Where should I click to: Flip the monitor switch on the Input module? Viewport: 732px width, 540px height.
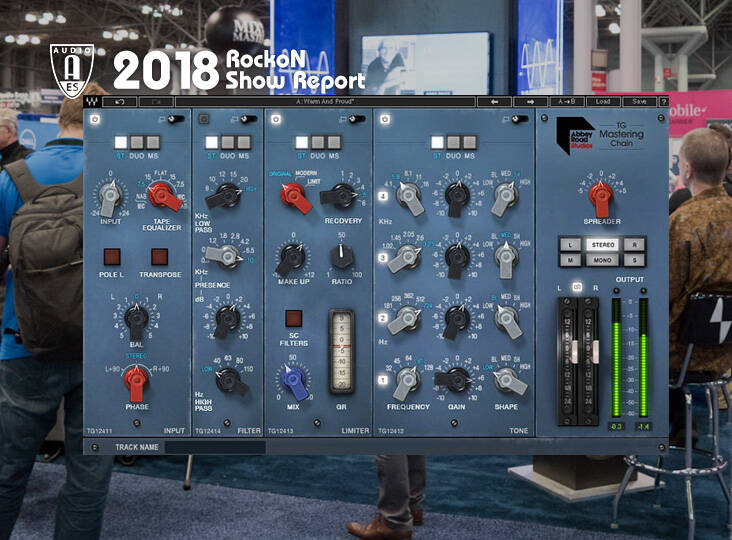coord(176,119)
